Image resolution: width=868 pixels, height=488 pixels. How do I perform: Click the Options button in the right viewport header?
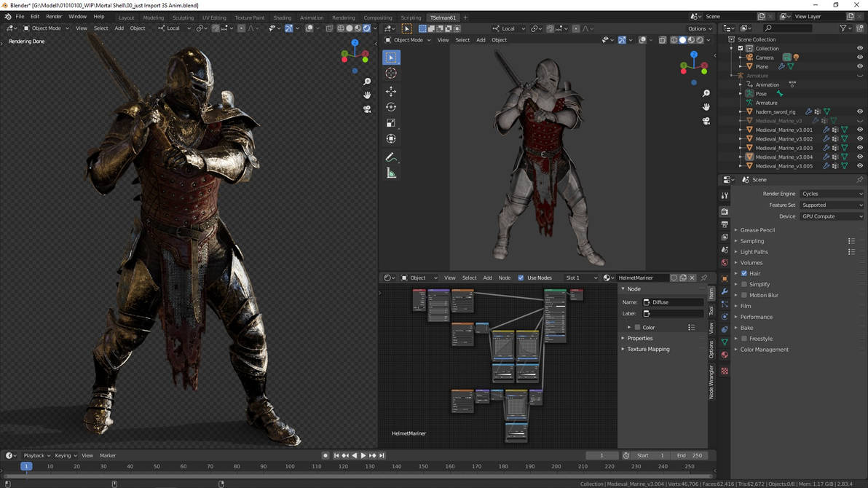(x=699, y=28)
